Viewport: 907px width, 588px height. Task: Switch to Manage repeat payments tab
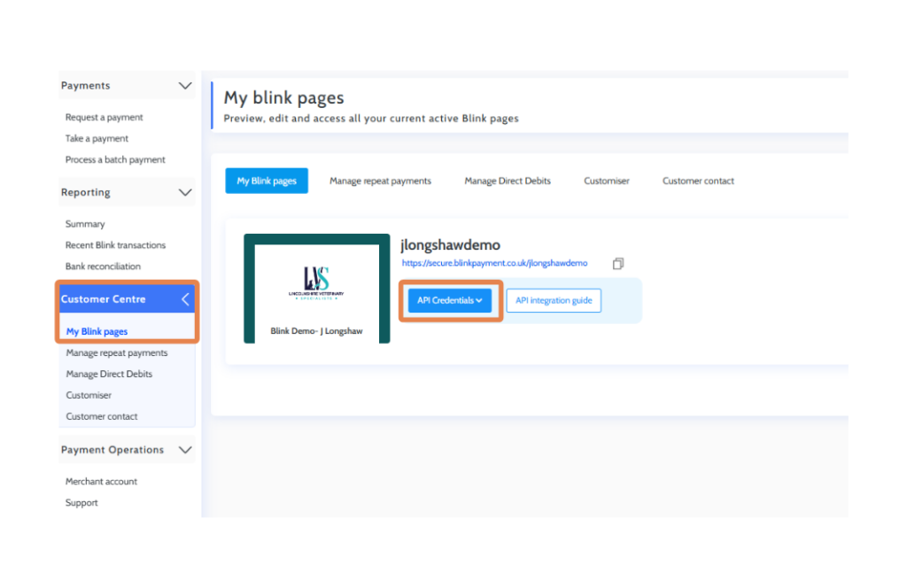tap(380, 181)
